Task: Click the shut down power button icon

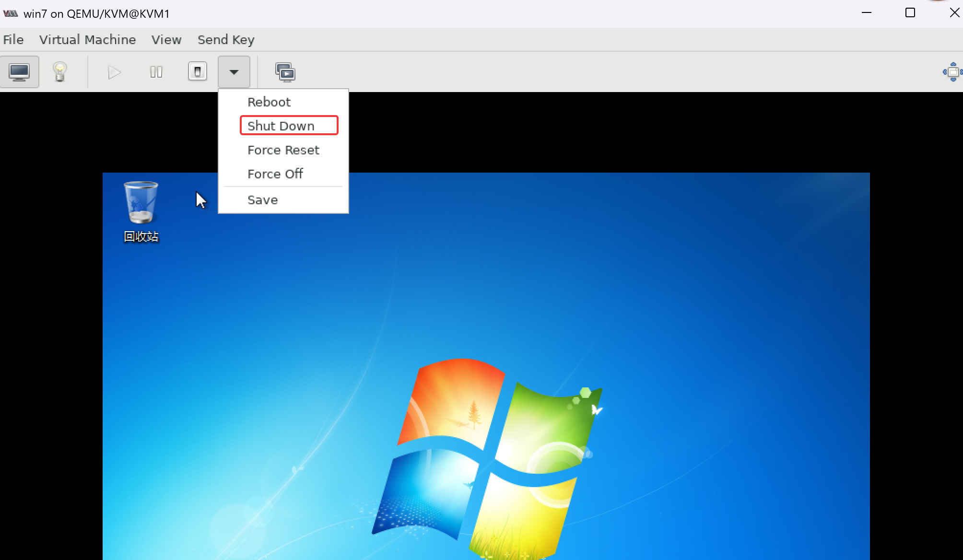Action: (x=197, y=72)
